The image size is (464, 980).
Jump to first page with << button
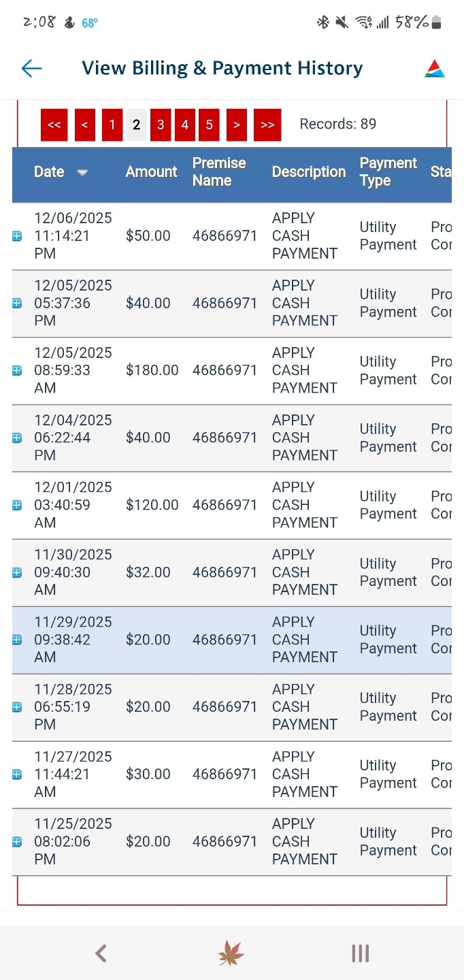click(54, 125)
